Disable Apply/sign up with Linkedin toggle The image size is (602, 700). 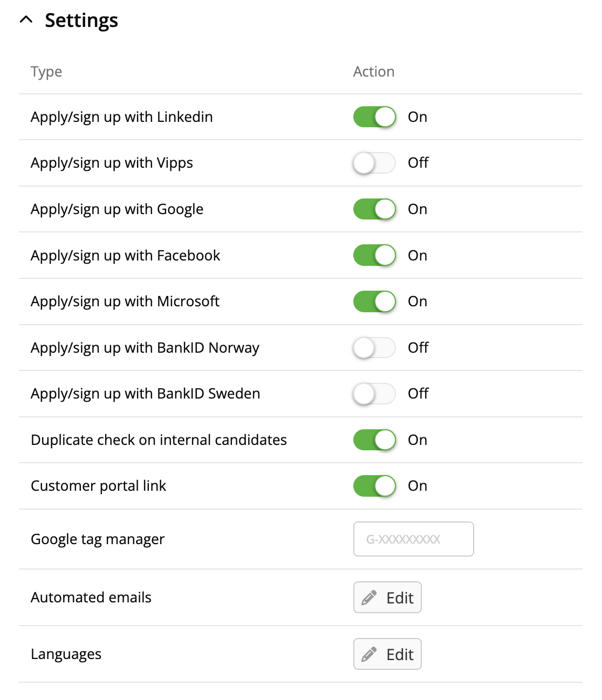374,117
